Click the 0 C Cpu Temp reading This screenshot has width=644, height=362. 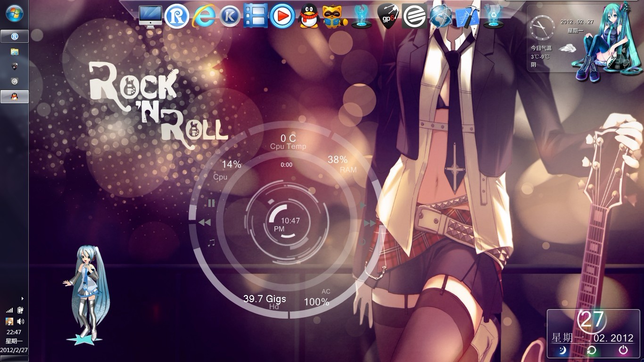(x=288, y=142)
